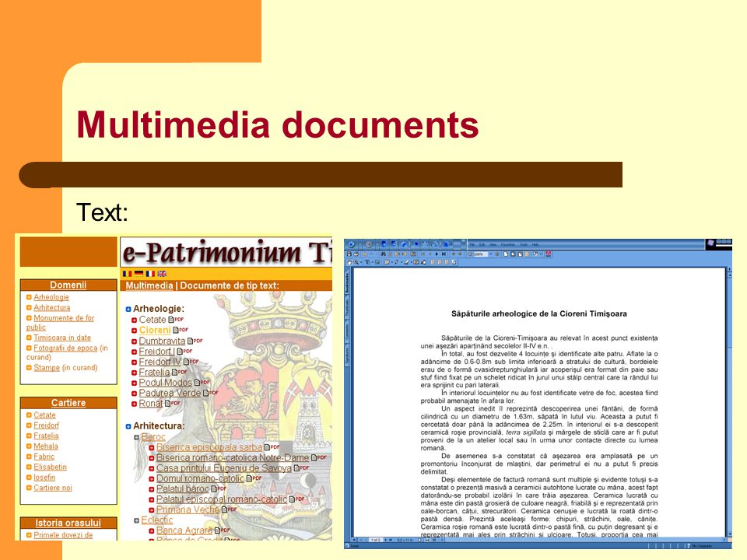Open PDF icon beside Palatul baroc

click(219, 489)
